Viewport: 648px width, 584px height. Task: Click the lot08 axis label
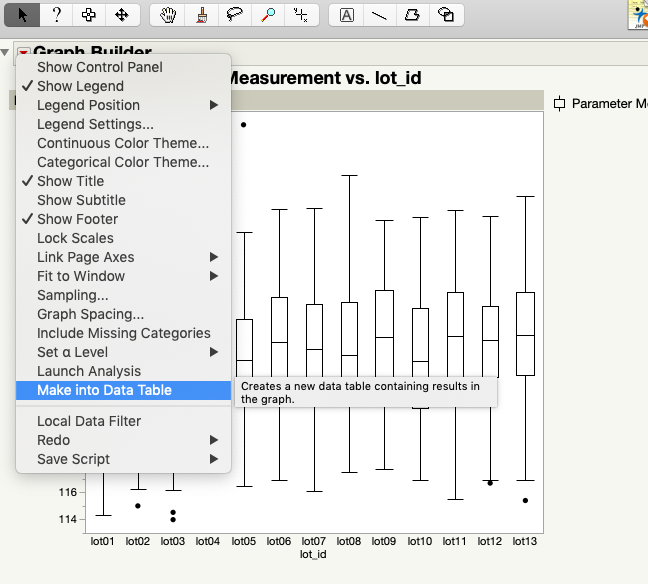point(348,541)
